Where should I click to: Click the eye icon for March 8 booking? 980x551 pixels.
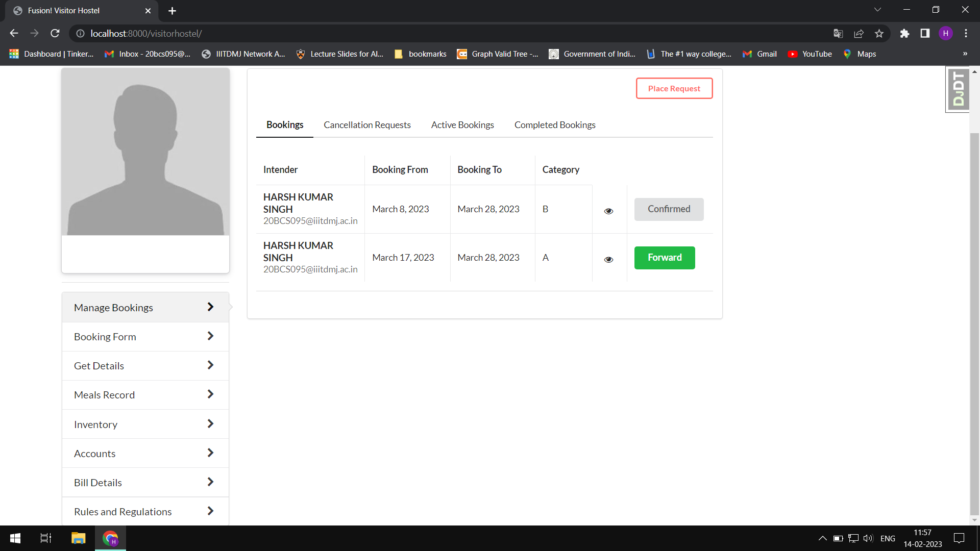point(608,211)
